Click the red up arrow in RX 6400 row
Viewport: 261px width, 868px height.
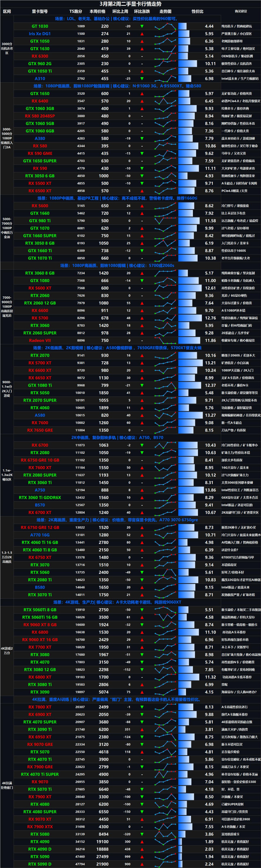tap(142, 101)
